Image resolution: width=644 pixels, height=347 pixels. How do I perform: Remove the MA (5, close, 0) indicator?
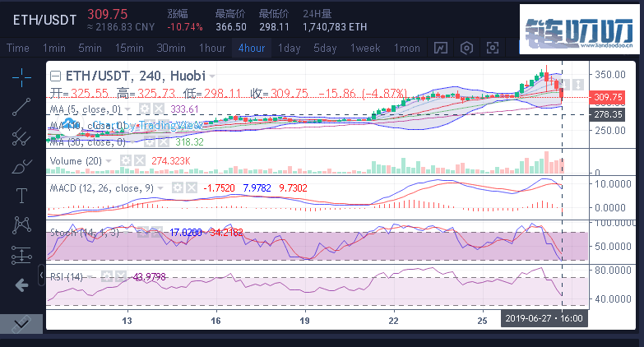[x=159, y=109]
